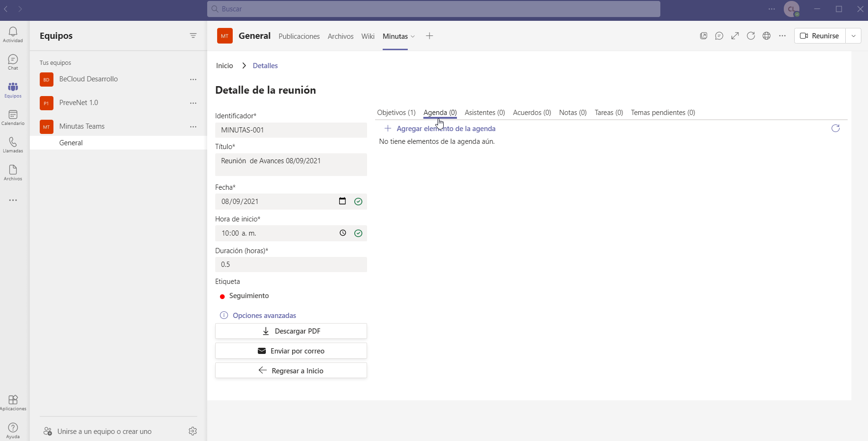Image resolution: width=868 pixels, height=441 pixels.
Task: Reload the tab with refresh icon
Action: point(751,36)
